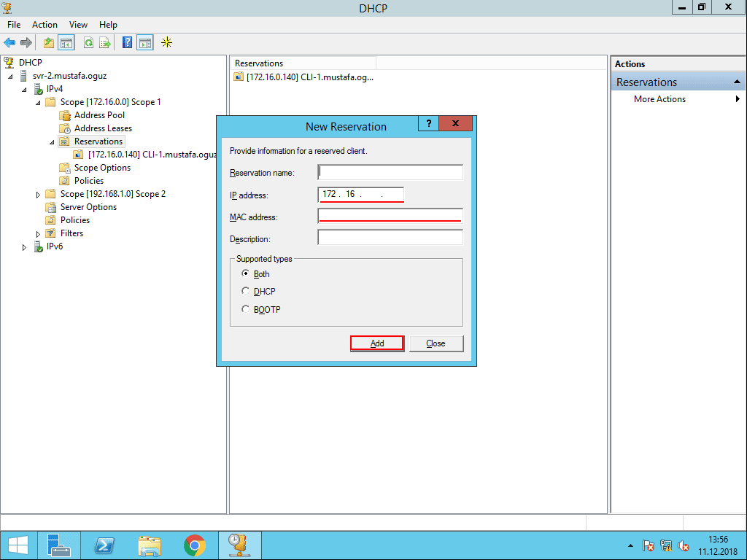The height and width of the screenshot is (560, 747).
Task: Collapse the Scope 1 tree node
Action: click(x=38, y=102)
